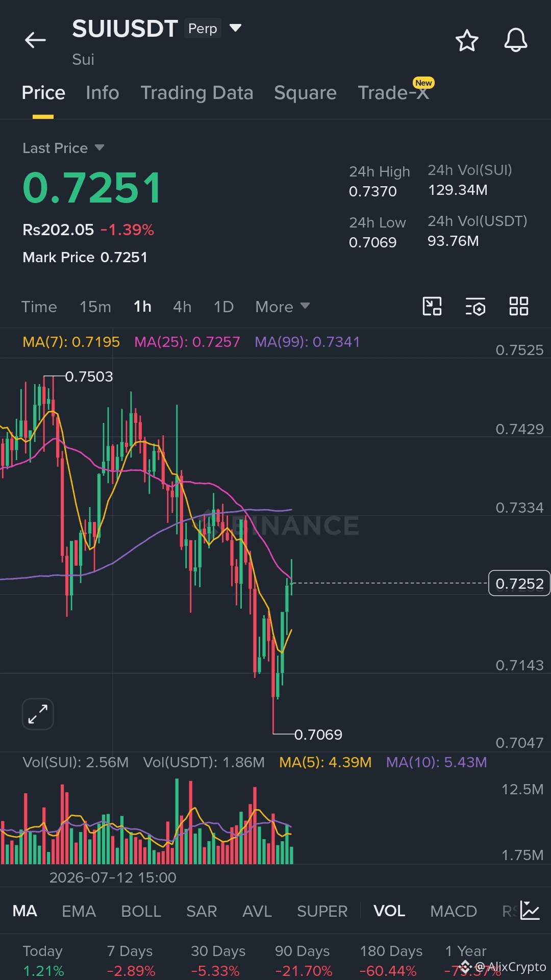Switch to the Info tab
Viewport: 551px width, 980px height.
[x=103, y=92]
